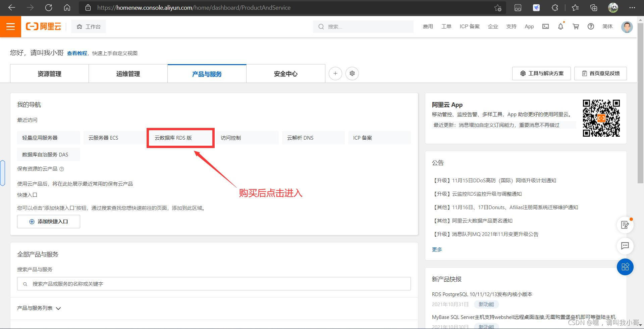The height and width of the screenshot is (329, 644).
Task: Open DDoS高防 upgrade announcement
Action: (494, 180)
